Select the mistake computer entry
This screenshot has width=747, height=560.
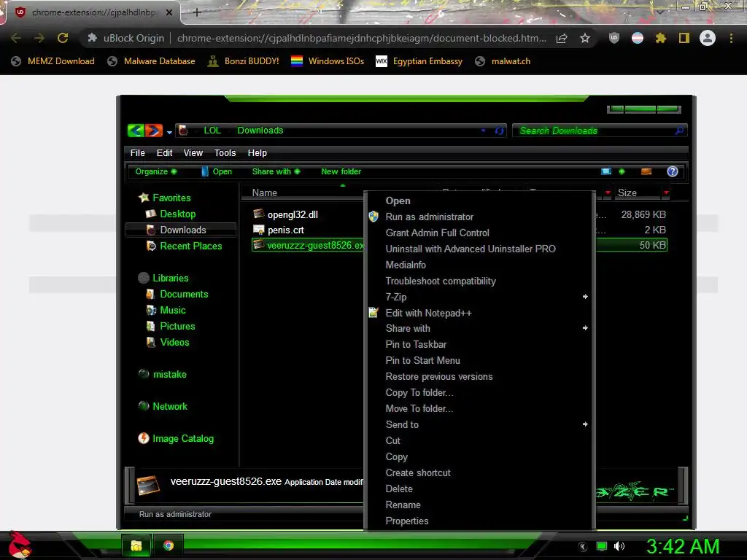pyautogui.click(x=169, y=374)
